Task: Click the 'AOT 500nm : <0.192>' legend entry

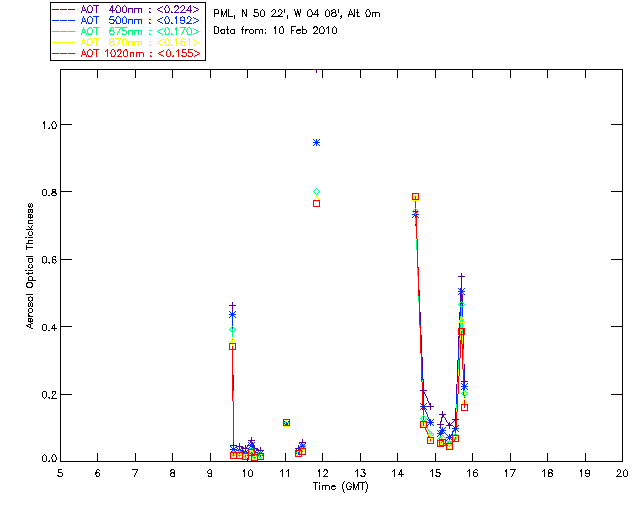Action: tap(127, 20)
